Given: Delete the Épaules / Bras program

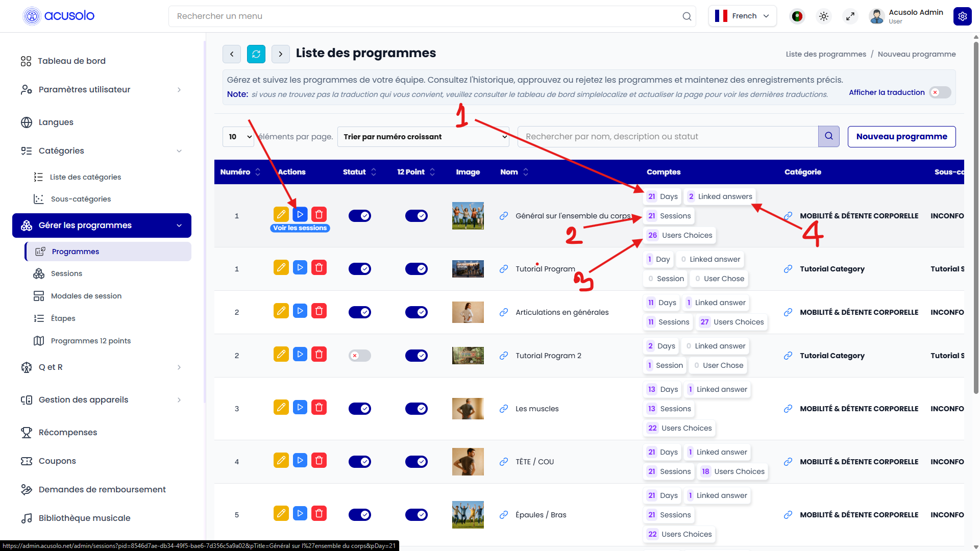Looking at the screenshot, I should click(x=319, y=513).
